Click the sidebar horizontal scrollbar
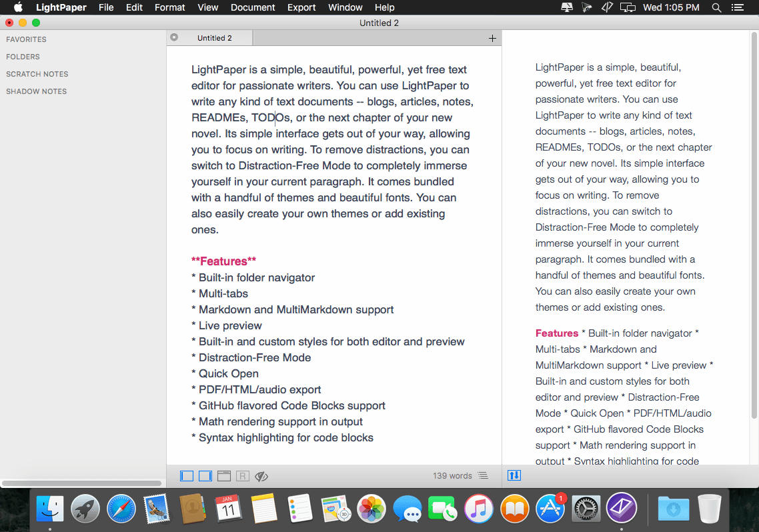Image resolution: width=759 pixels, height=532 pixels. (81, 483)
